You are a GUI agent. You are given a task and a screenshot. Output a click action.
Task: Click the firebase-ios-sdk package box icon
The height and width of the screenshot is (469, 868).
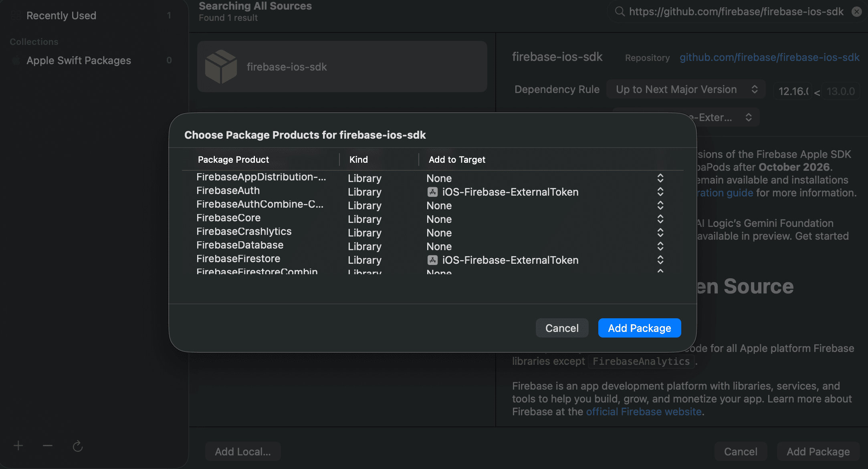(221, 67)
